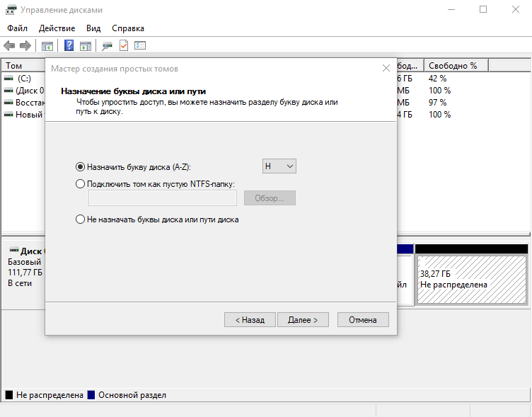The height and width of the screenshot is (417, 532).
Task: Click the Далее > button
Action: coord(303,320)
